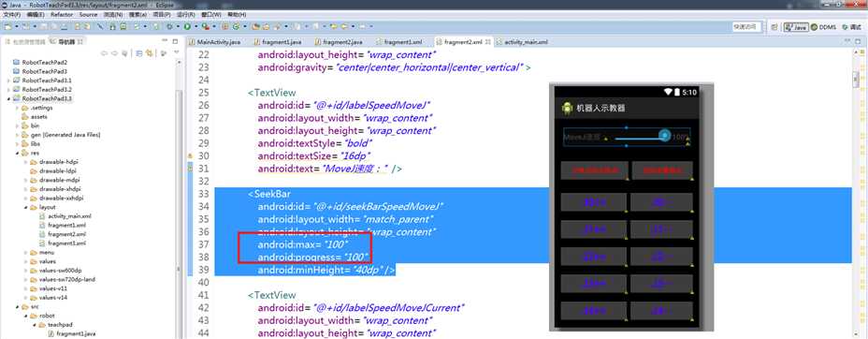Viewport: 868px width, 339px height.
Task: Expand the gen [Generated Java Files] folder
Action: tap(17, 135)
